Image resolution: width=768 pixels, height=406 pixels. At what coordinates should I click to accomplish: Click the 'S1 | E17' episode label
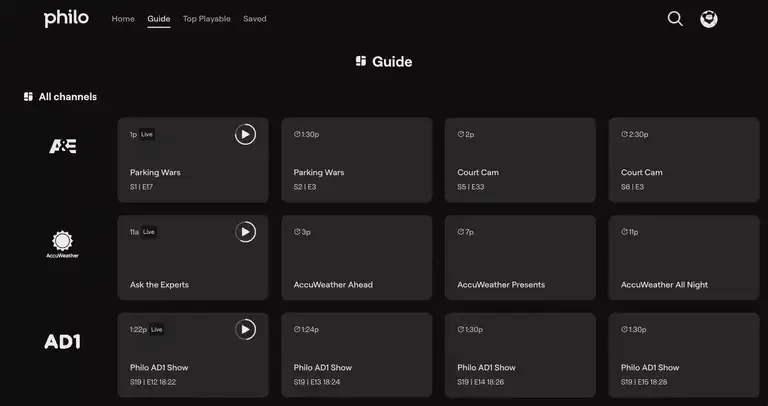(142, 187)
